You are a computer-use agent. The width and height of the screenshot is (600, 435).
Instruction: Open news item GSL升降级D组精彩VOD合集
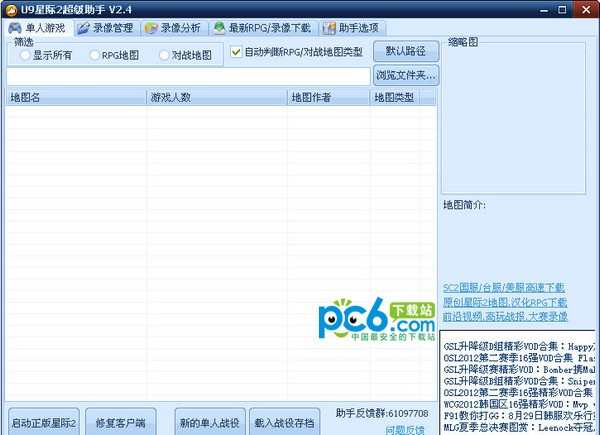pyautogui.click(x=519, y=347)
